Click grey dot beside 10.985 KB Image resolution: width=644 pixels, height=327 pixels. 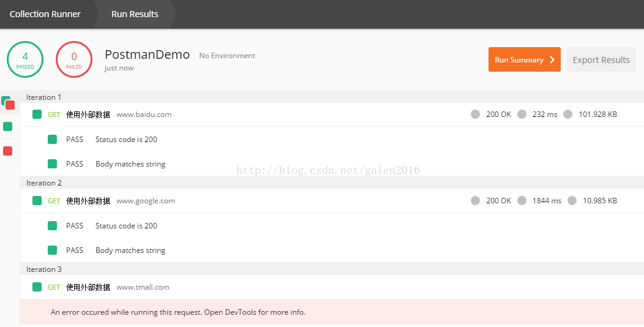point(572,200)
